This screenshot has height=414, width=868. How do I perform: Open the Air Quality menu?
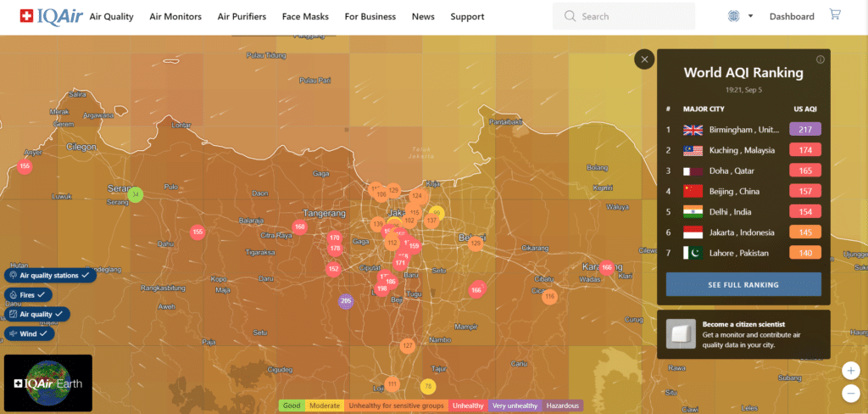pyautogui.click(x=112, y=17)
